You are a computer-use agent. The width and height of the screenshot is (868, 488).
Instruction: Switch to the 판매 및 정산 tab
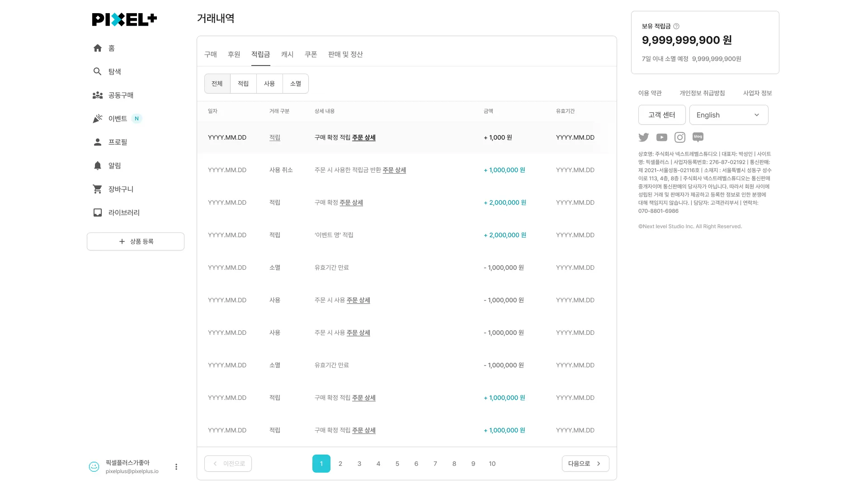(345, 54)
